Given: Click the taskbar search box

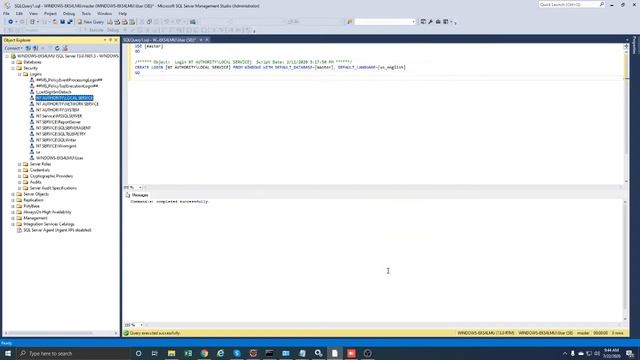Looking at the screenshot, I should pos(73,353).
